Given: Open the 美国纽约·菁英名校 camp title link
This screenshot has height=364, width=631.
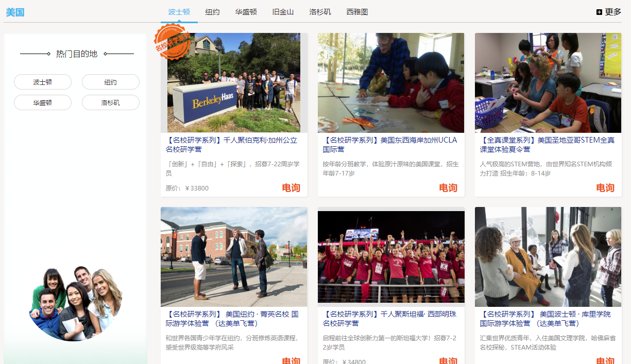Looking at the screenshot, I should (232, 318).
